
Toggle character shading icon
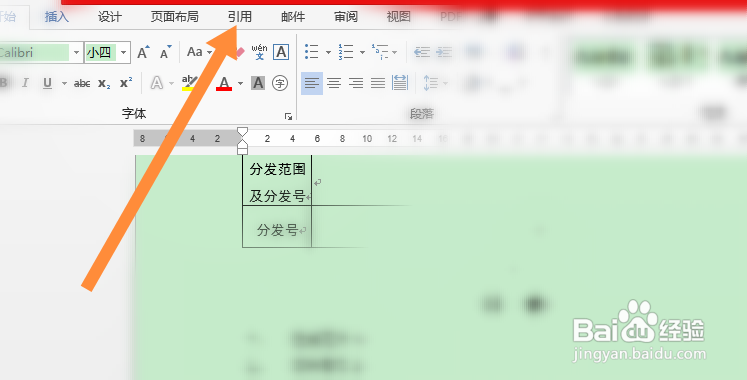[x=258, y=83]
